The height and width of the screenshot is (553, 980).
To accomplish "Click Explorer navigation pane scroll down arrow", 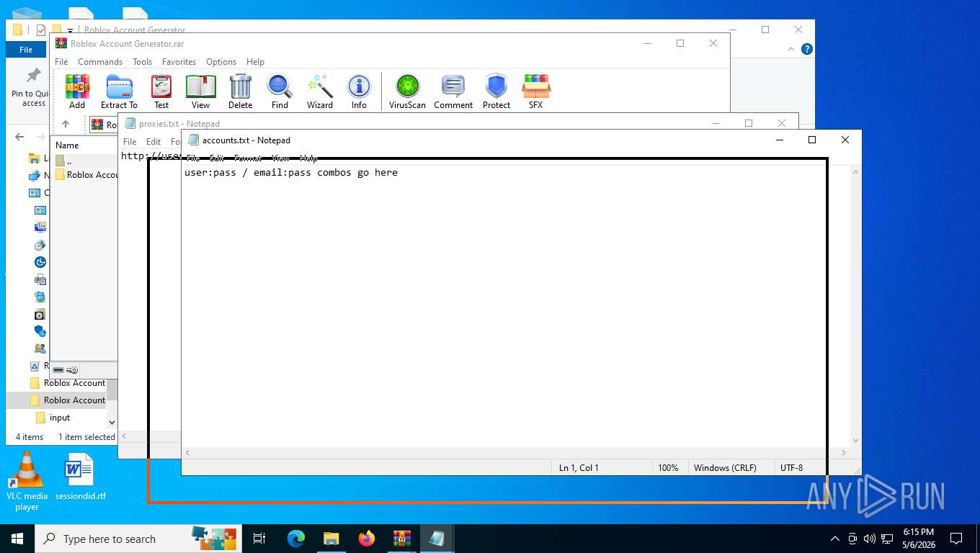I will point(112,423).
